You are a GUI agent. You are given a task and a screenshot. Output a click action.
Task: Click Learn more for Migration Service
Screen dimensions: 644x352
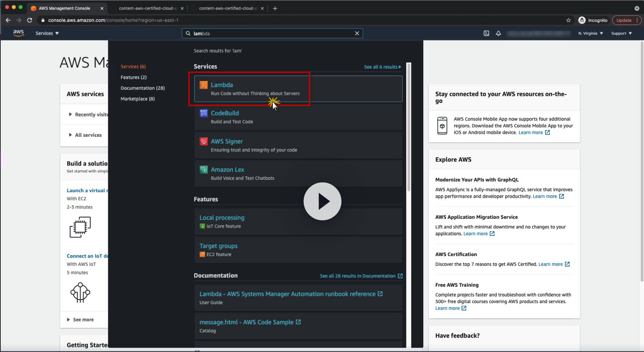click(x=479, y=233)
